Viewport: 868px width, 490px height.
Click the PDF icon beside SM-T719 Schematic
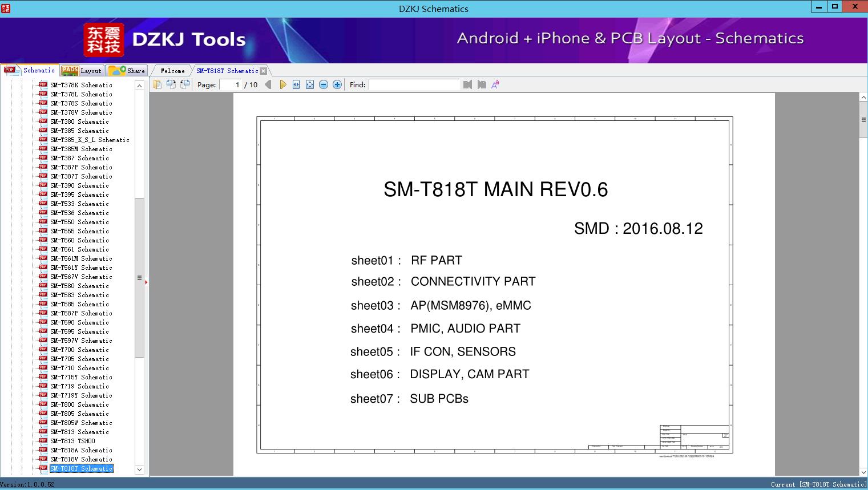pyautogui.click(x=43, y=386)
